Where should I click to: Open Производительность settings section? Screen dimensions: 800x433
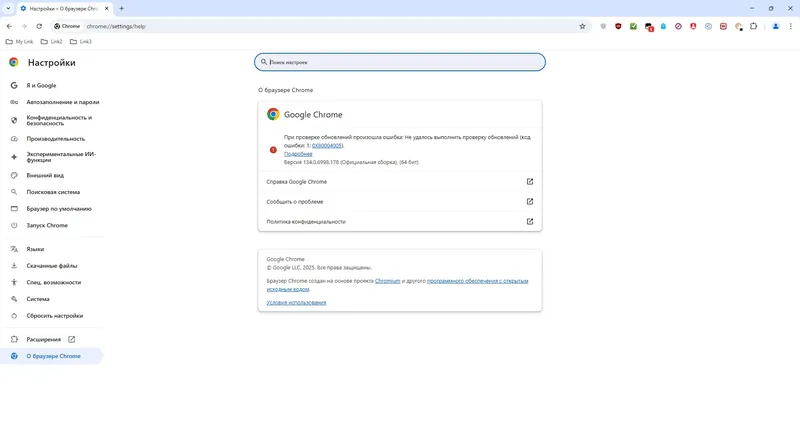pyautogui.click(x=55, y=139)
